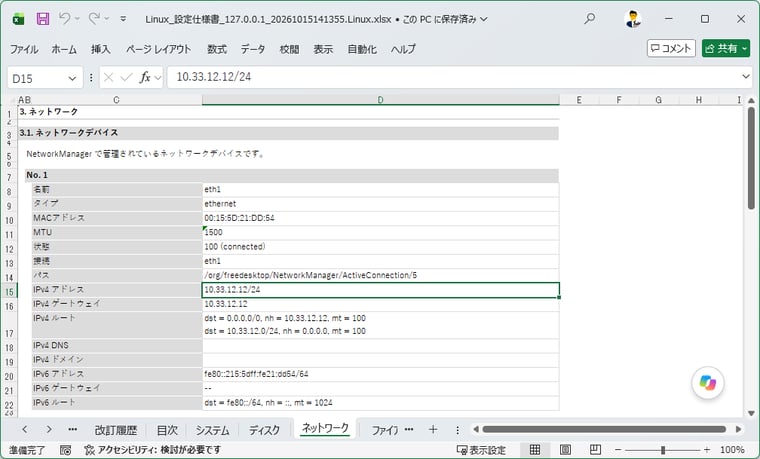Select column C header
This screenshot has height=459, width=760.
pyautogui.click(x=116, y=100)
